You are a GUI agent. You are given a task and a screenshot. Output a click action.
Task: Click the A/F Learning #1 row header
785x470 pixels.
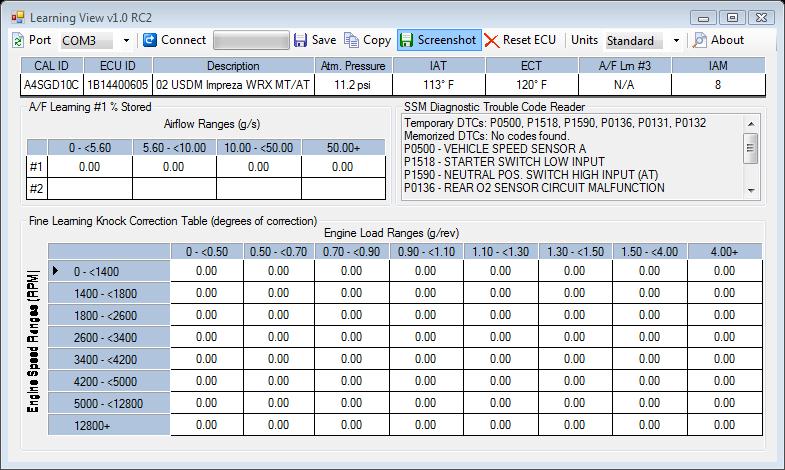pyautogui.click(x=37, y=167)
